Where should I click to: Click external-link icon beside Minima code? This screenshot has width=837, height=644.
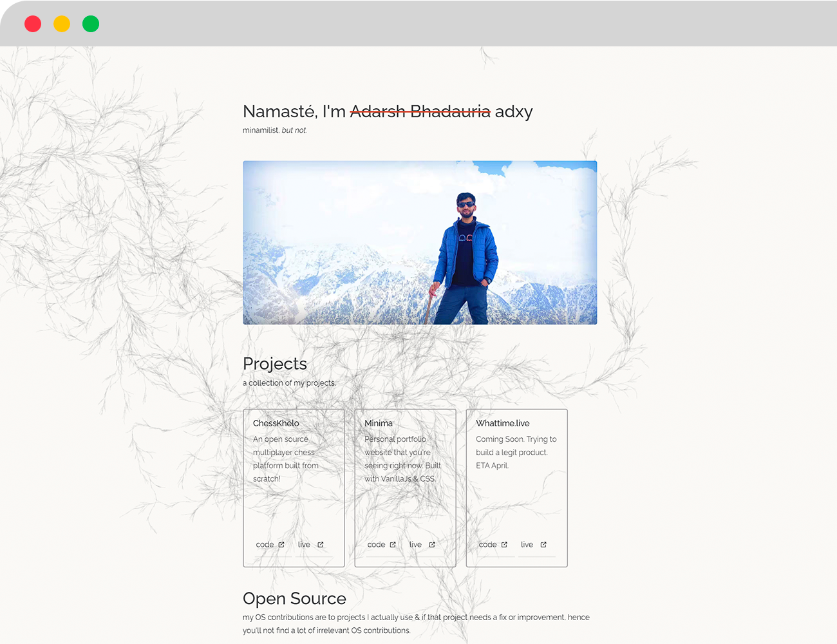pos(393,545)
